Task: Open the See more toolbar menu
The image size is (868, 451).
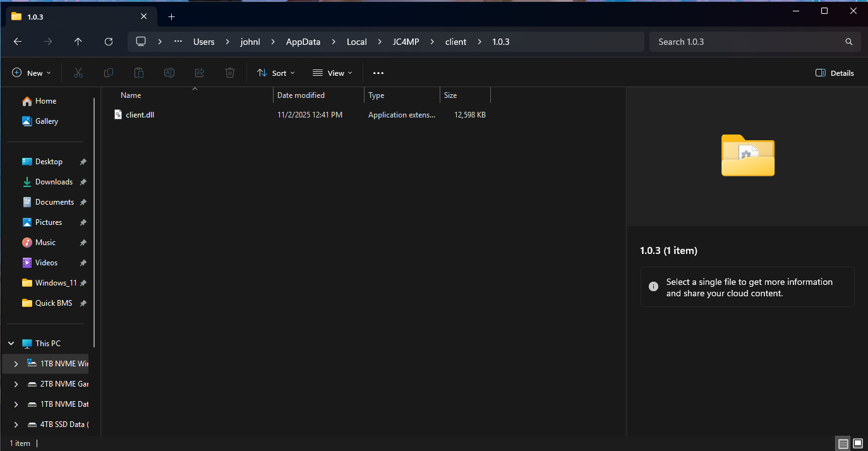Action: point(378,73)
